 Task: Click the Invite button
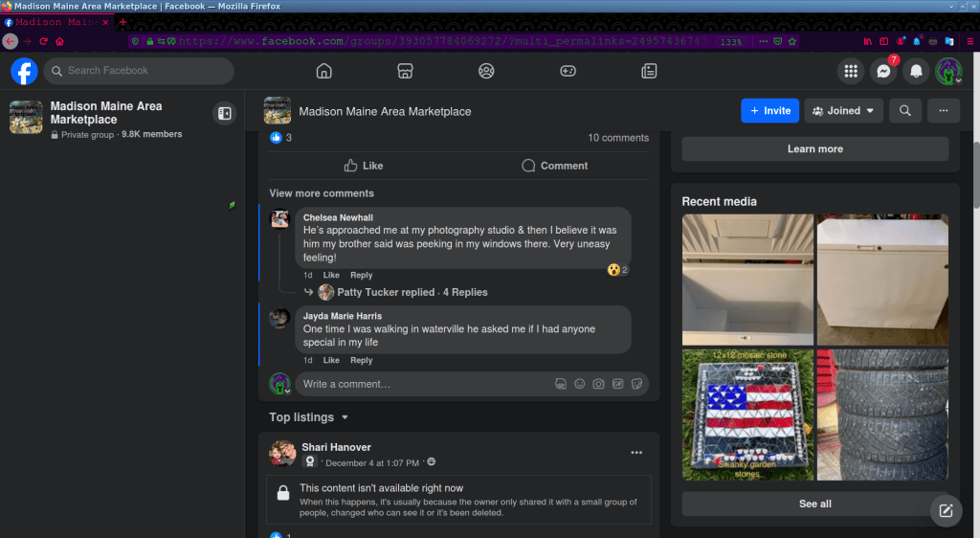(769, 111)
